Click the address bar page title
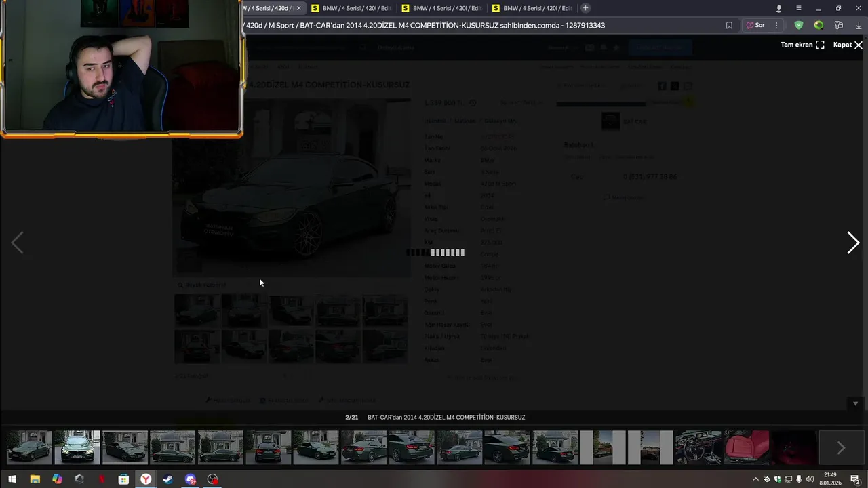This screenshot has height=488, width=868. 425,25
